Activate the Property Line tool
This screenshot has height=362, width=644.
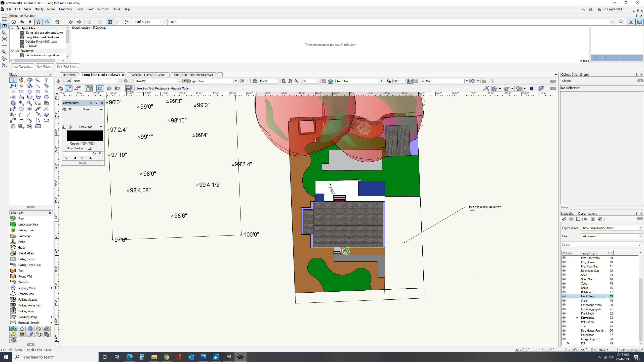pyautogui.click(x=26, y=294)
